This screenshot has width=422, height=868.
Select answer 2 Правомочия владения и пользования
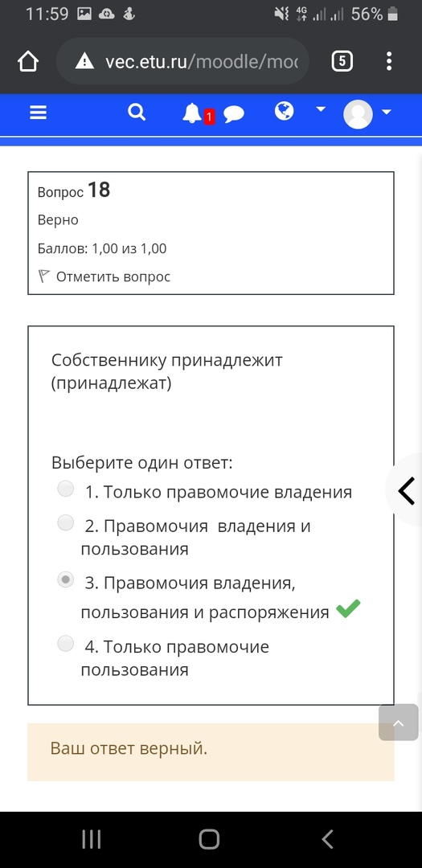[66, 522]
